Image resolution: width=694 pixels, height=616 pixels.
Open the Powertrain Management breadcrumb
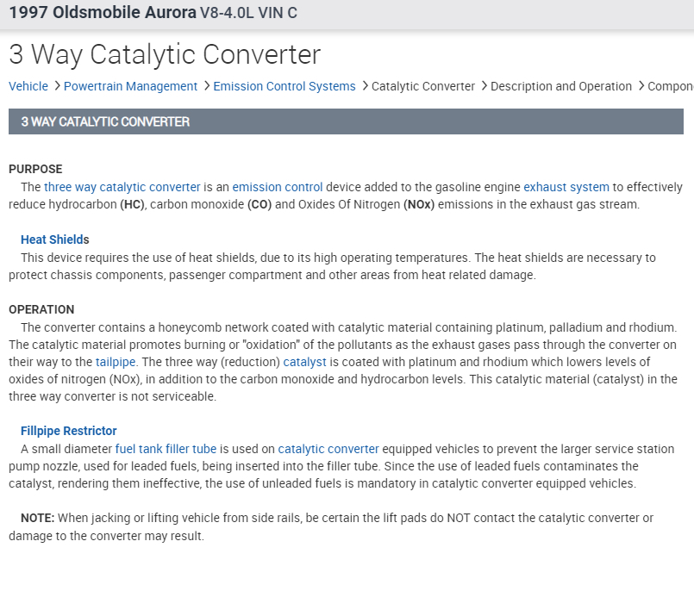(x=130, y=86)
